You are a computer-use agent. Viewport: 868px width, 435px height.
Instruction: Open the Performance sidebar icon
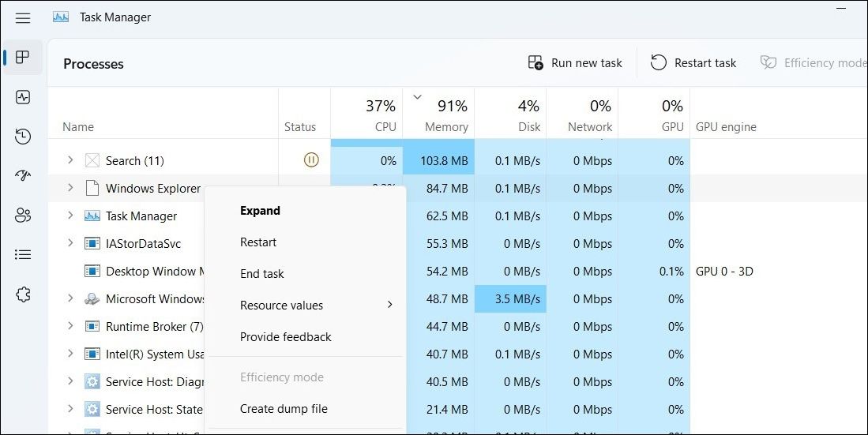tap(23, 97)
